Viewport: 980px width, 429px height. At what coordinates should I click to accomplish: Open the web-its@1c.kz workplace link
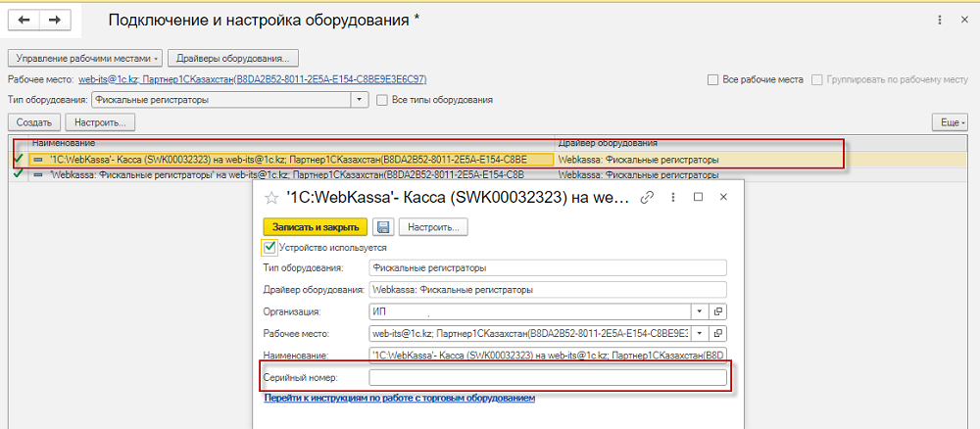(253, 80)
